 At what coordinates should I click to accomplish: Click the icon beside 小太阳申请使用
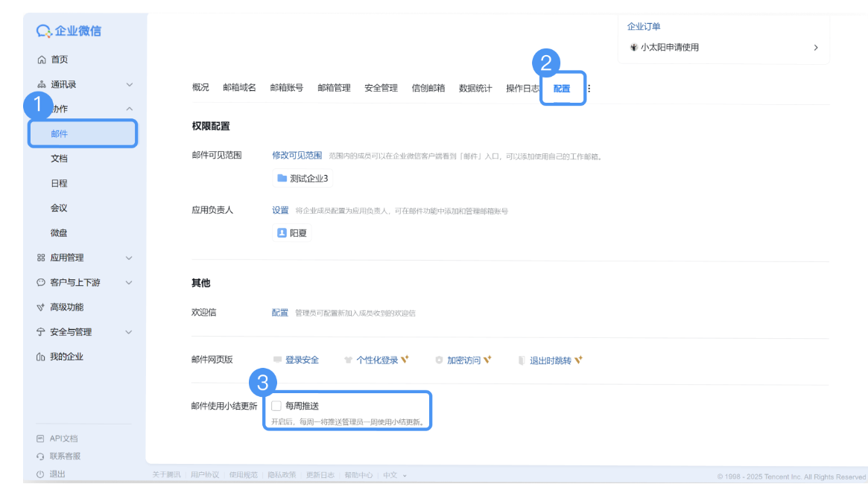click(634, 48)
